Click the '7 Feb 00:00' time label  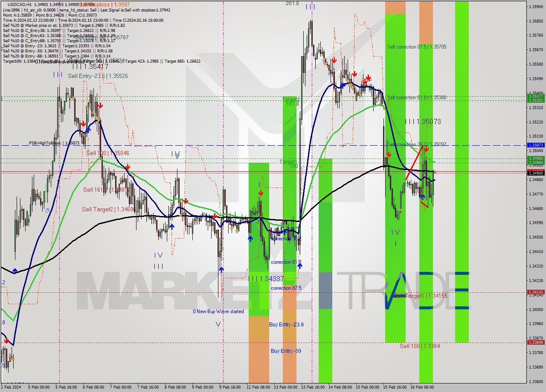pyautogui.click(x=121, y=387)
